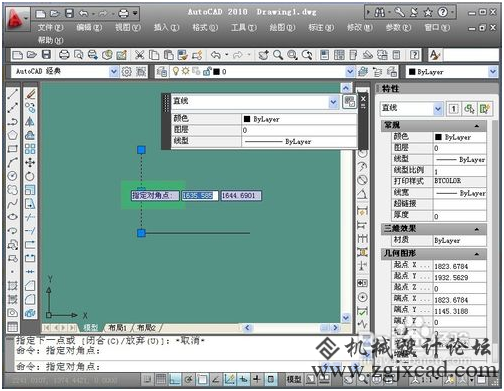Collapse the 三维效果 section

[x=477, y=229]
